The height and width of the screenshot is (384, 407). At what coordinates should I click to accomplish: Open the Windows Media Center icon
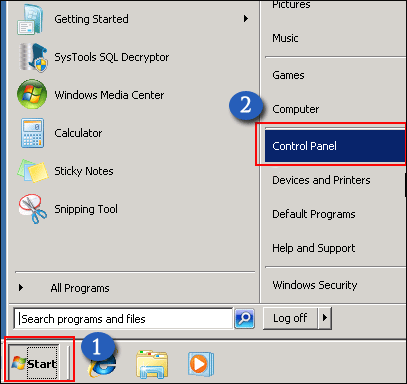click(32, 94)
